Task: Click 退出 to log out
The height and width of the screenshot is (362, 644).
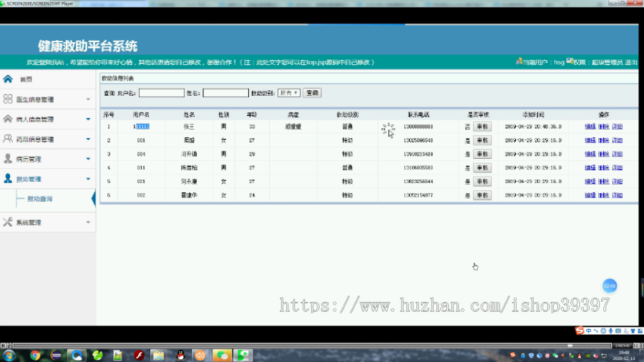Action: 631,62
